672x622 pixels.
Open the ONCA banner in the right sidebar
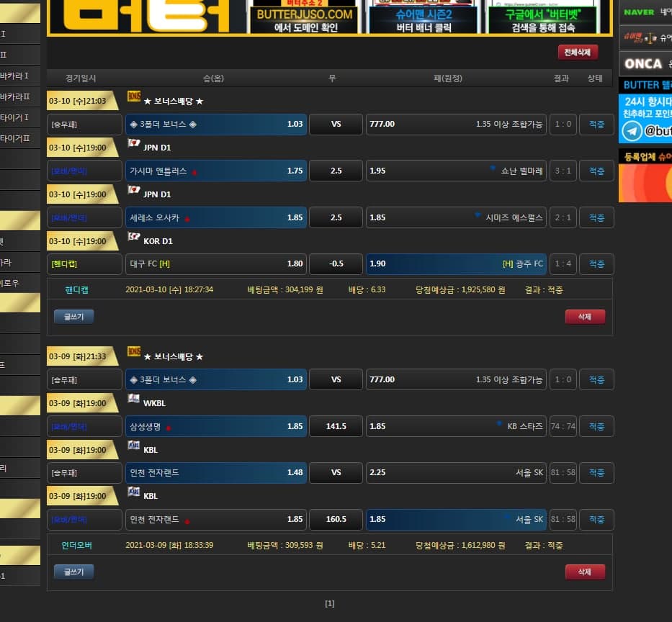pos(645,63)
